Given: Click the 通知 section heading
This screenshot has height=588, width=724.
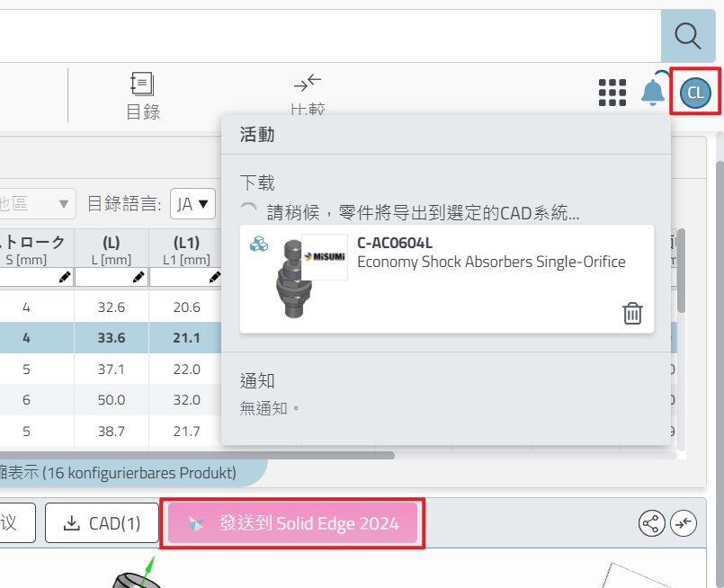Looking at the screenshot, I should click(x=257, y=381).
